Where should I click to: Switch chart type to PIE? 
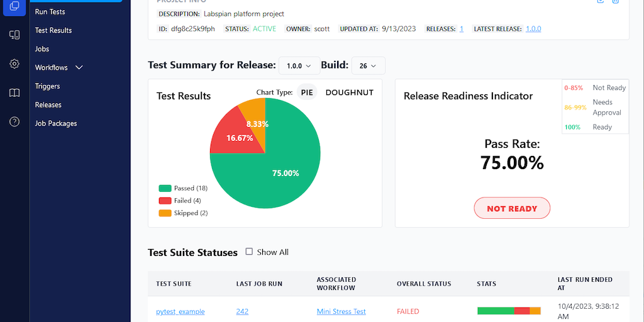(307, 92)
